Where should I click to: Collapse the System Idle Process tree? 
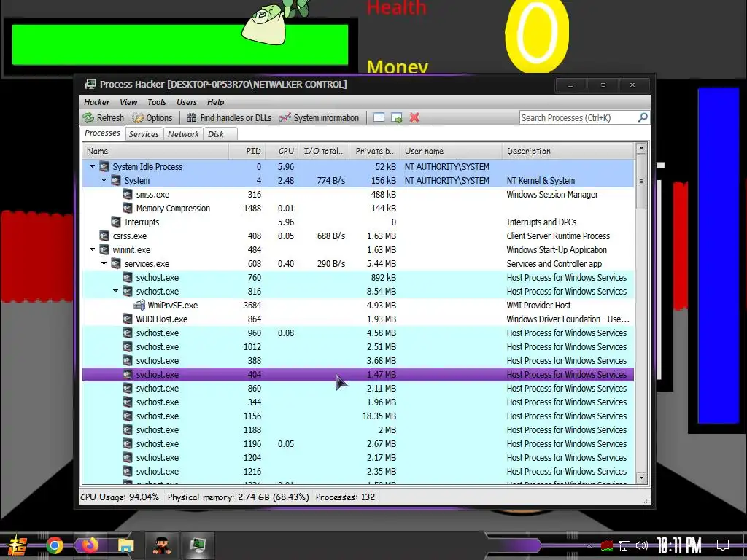(x=93, y=167)
